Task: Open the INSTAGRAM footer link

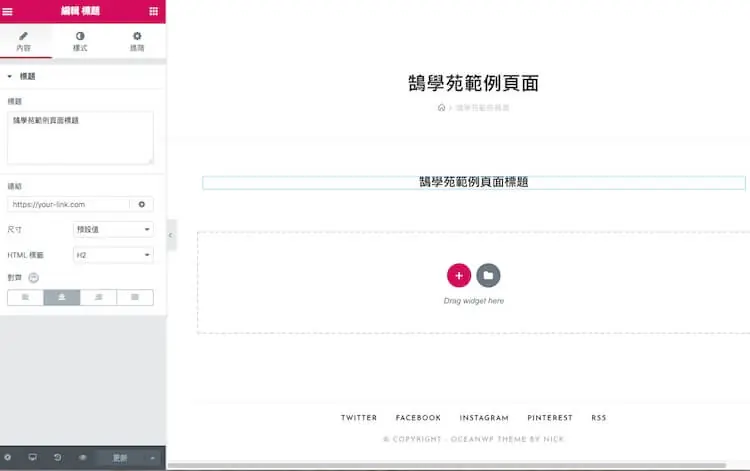Action: click(x=484, y=418)
